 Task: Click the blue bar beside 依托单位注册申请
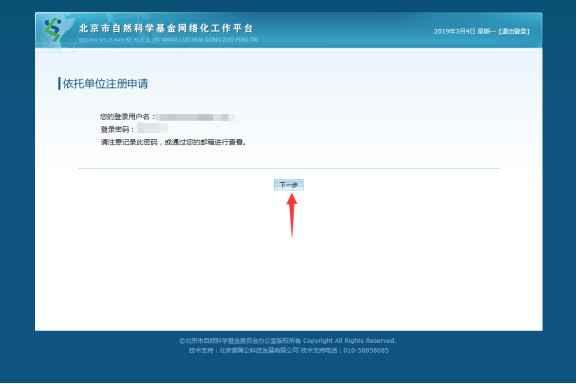click(59, 83)
